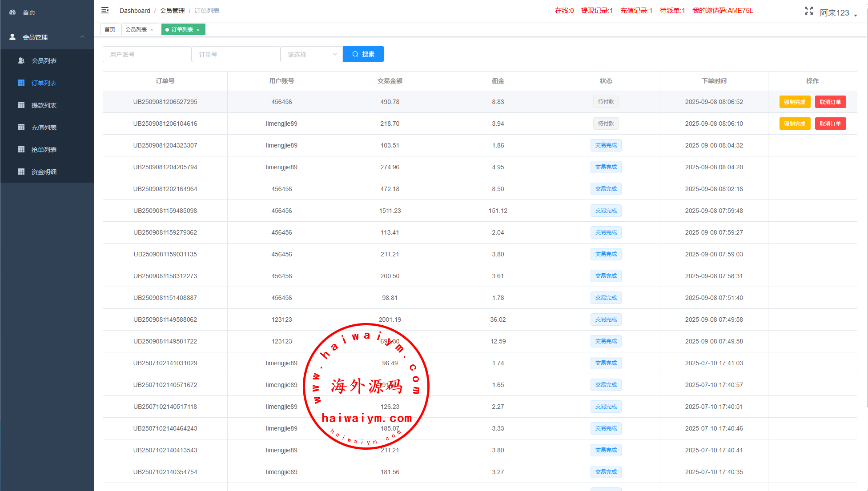Click 强制完成 for order UB2509081206527295

click(x=795, y=102)
